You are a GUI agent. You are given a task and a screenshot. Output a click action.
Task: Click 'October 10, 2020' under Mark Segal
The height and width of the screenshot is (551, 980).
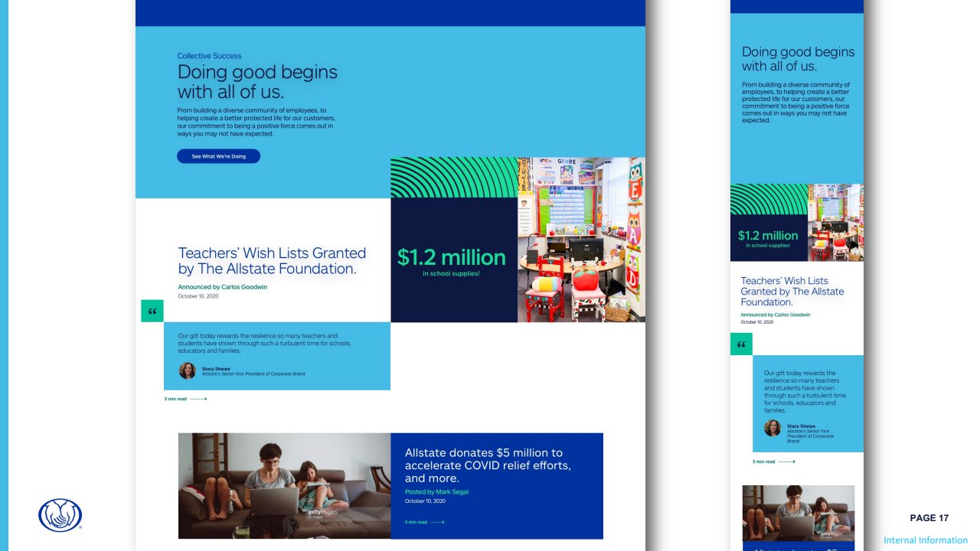coord(425,501)
